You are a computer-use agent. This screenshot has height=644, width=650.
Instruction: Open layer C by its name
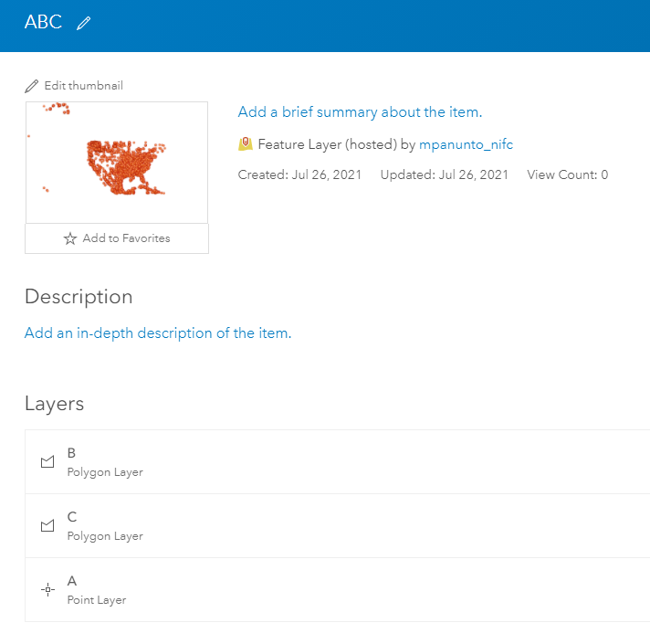72,517
